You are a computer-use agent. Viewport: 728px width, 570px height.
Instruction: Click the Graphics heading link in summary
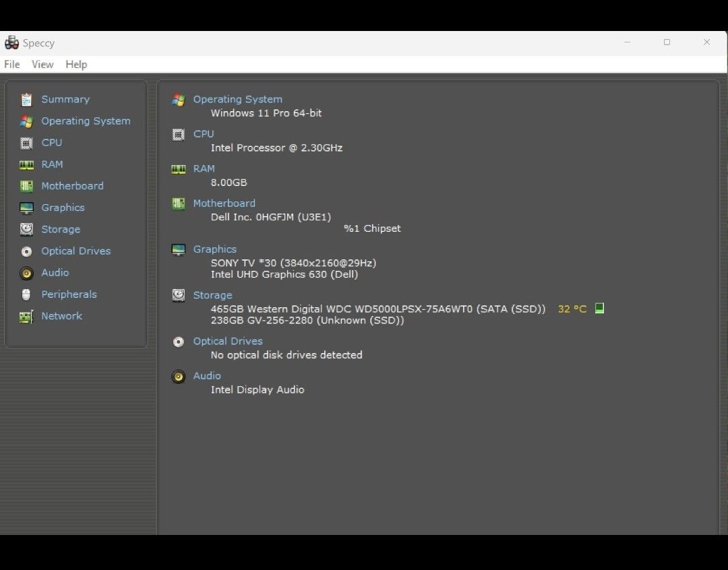pyautogui.click(x=214, y=249)
